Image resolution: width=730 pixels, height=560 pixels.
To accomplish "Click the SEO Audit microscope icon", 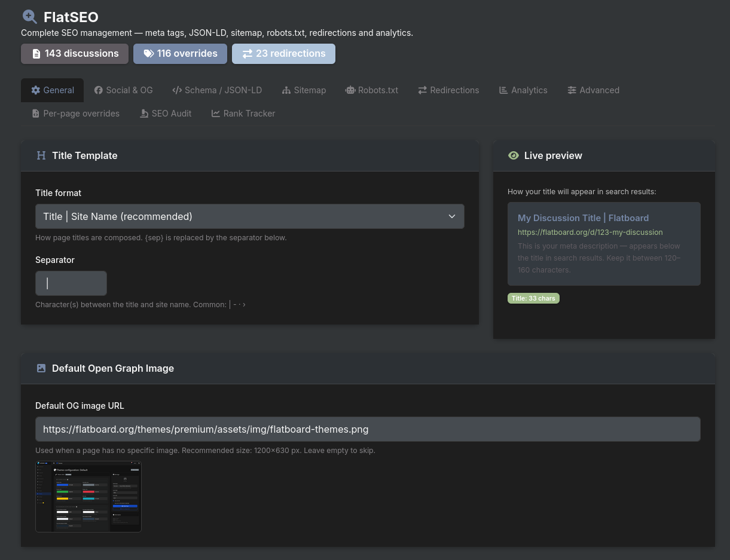I will pyautogui.click(x=144, y=114).
